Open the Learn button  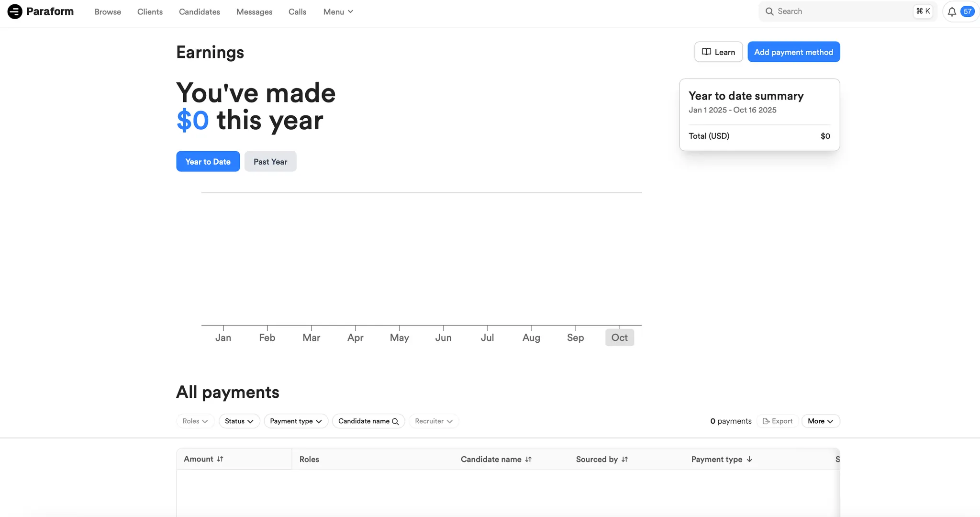point(718,52)
